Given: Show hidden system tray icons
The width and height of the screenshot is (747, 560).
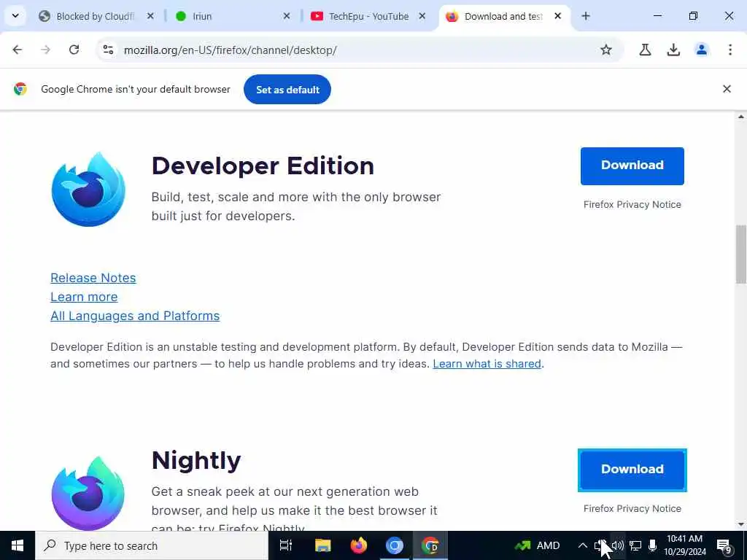Looking at the screenshot, I should coord(583,545).
